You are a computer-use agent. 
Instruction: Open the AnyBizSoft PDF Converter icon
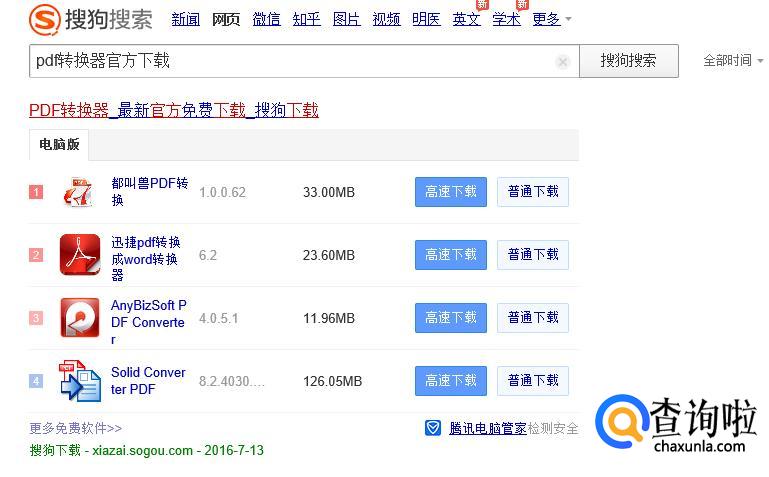pos(80,318)
